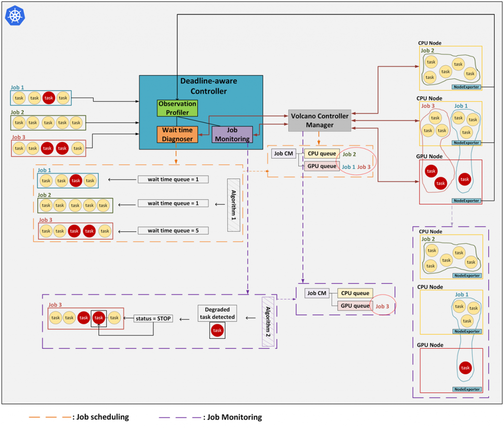This screenshot has width=504, height=428.
Task: Click NodeExporter on GPU Node in purple dashed cluster
Action: pyautogui.click(x=467, y=389)
